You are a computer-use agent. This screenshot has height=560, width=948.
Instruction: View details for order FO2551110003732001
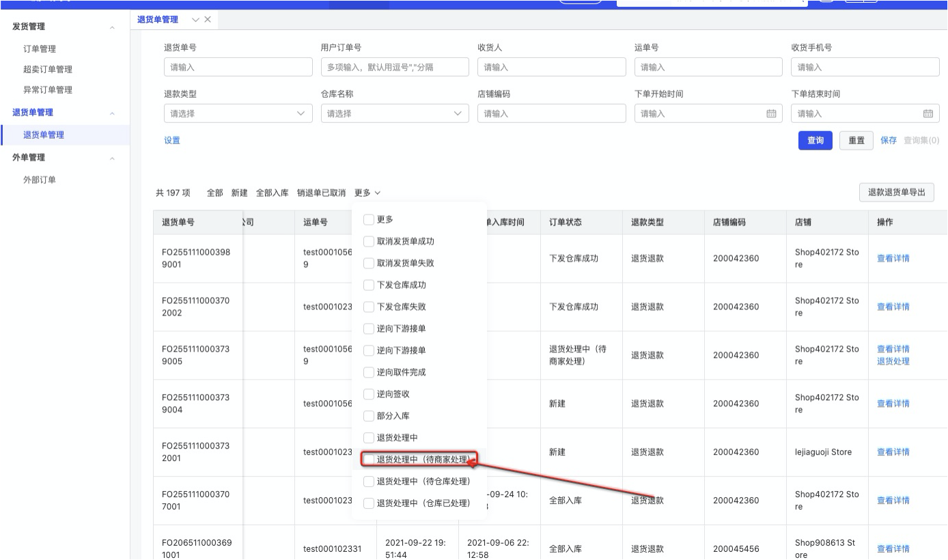point(893,453)
